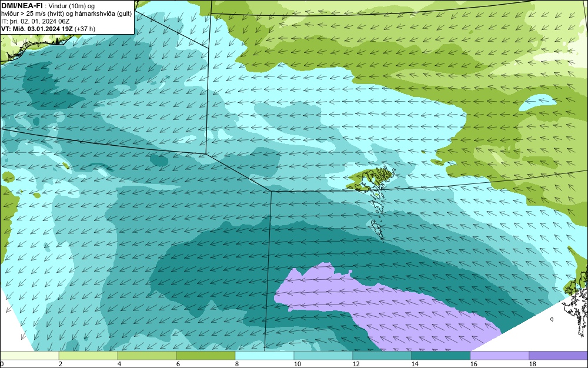Click the 12–14 m/s teal swatch

coord(382,356)
